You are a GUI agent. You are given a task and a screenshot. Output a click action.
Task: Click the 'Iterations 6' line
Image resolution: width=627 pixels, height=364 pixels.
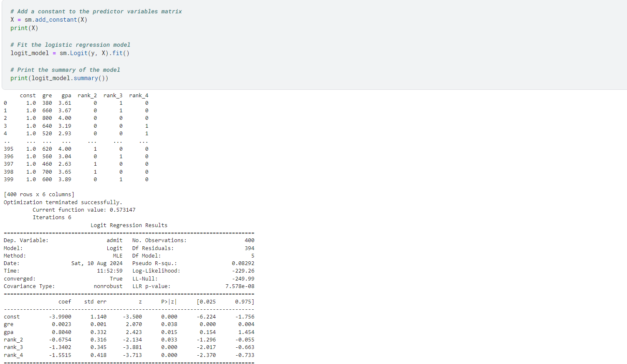point(52,217)
